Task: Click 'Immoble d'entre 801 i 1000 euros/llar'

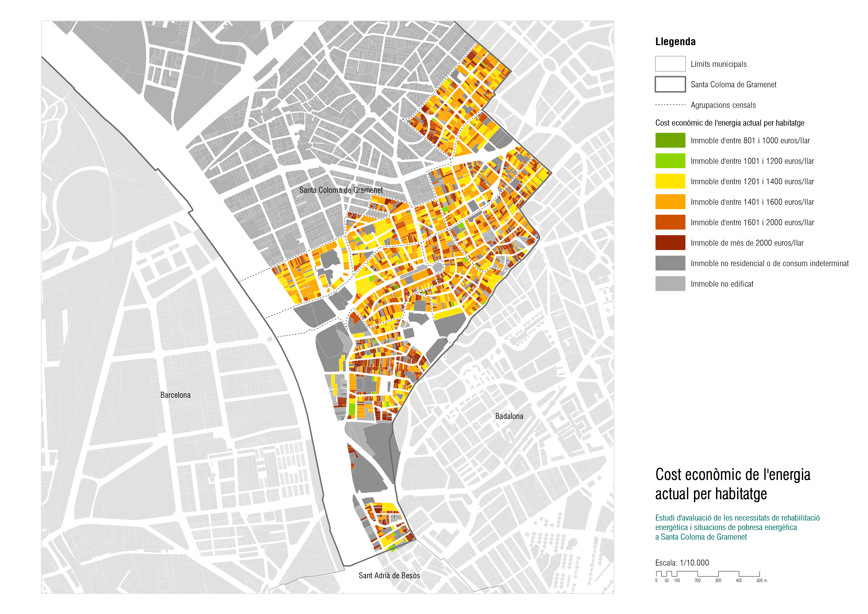Action: click(750, 140)
